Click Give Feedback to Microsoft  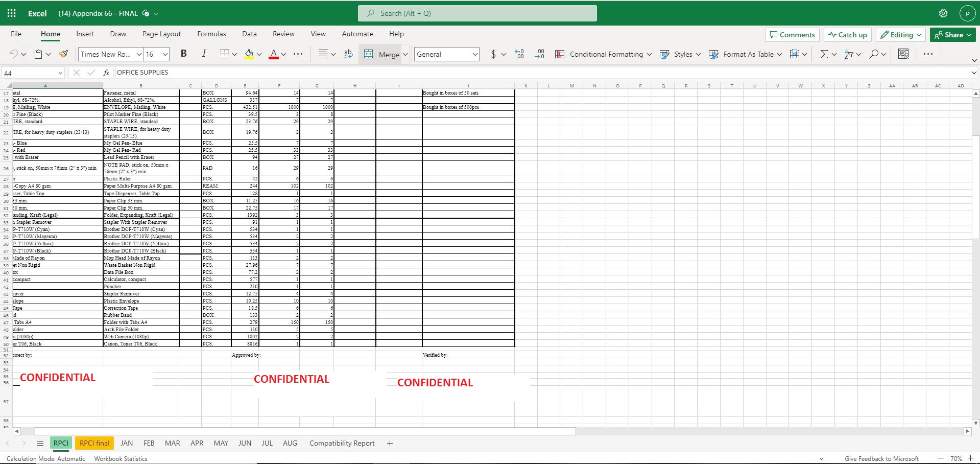(881, 459)
